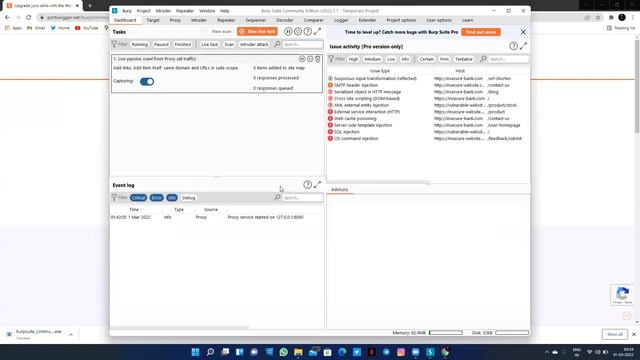Toggle the Paused tasks filter
This screenshot has width=640, height=360.
161,44
